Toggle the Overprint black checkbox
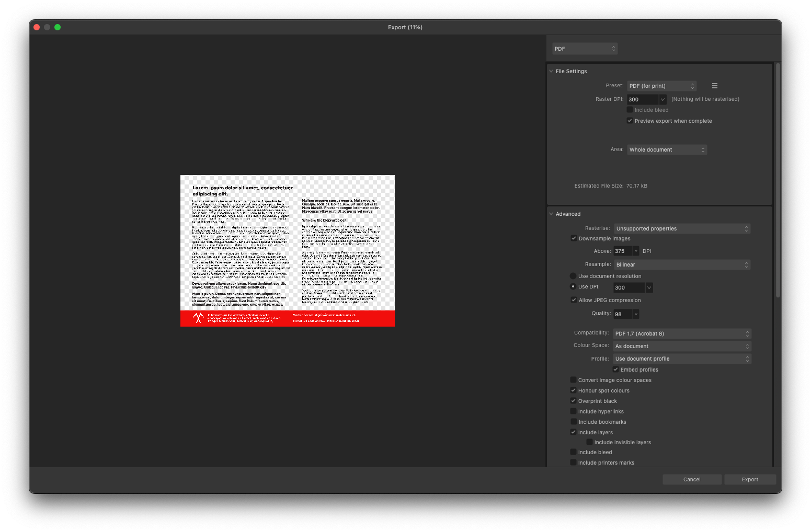This screenshot has width=811, height=532. coord(573,401)
